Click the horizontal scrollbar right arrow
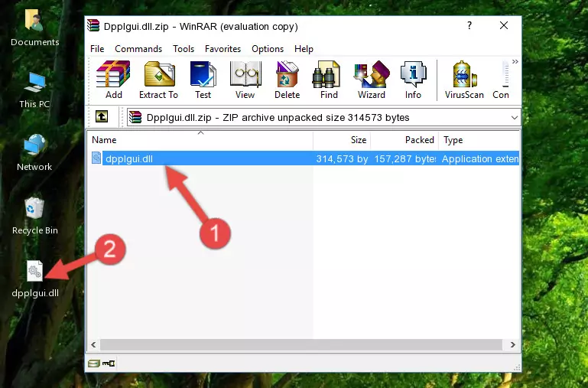The image size is (588, 388). (512, 344)
